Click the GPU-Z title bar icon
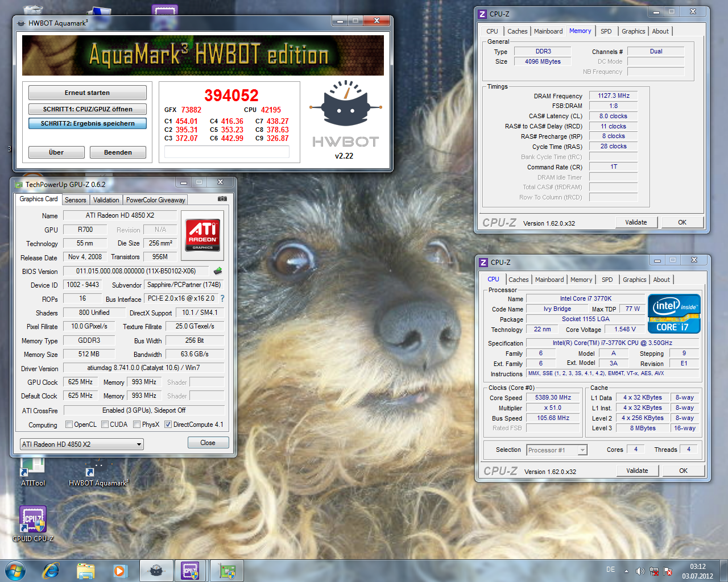The image size is (728, 582). (x=19, y=184)
